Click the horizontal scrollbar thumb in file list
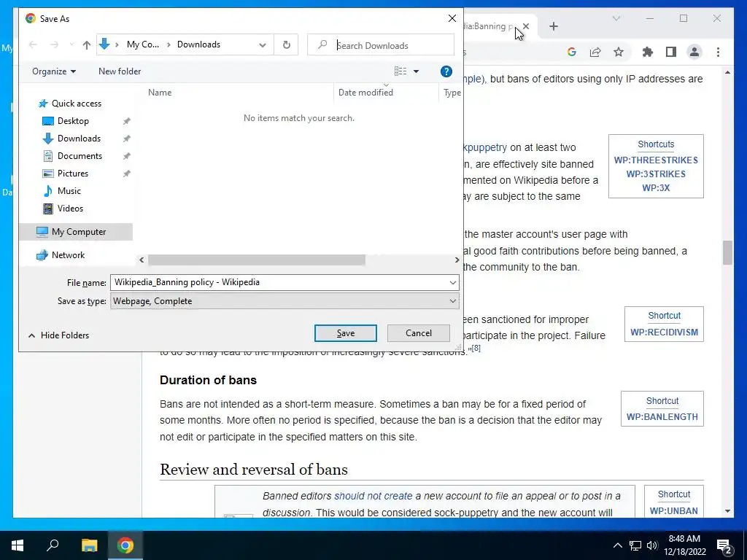 pos(256,260)
